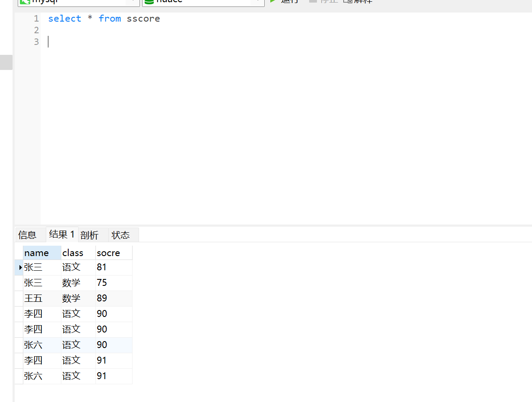Click the name column header

[x=42, y=253]
